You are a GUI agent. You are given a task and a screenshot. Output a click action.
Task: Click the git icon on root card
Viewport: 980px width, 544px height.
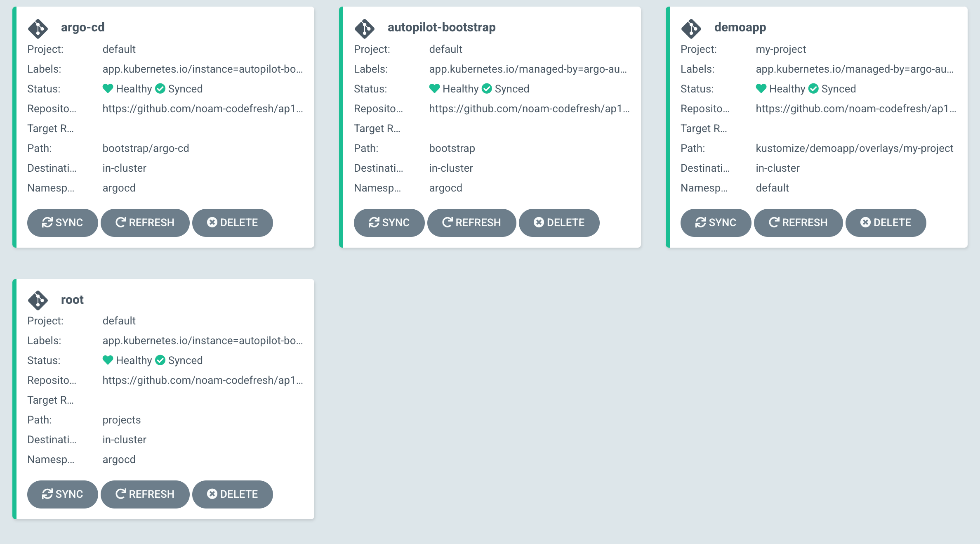[x=38, y=300]
